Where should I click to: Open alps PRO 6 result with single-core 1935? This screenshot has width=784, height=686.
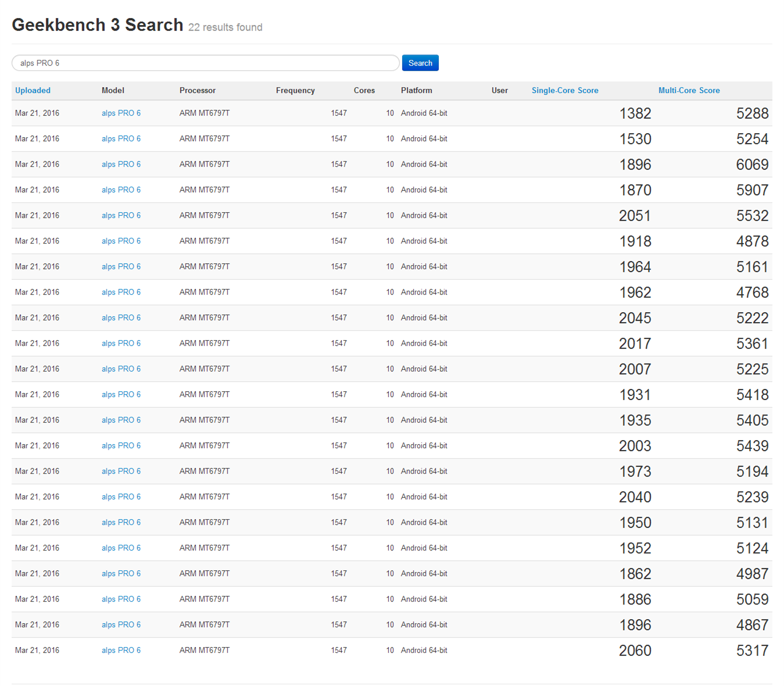tap(121, 420)
